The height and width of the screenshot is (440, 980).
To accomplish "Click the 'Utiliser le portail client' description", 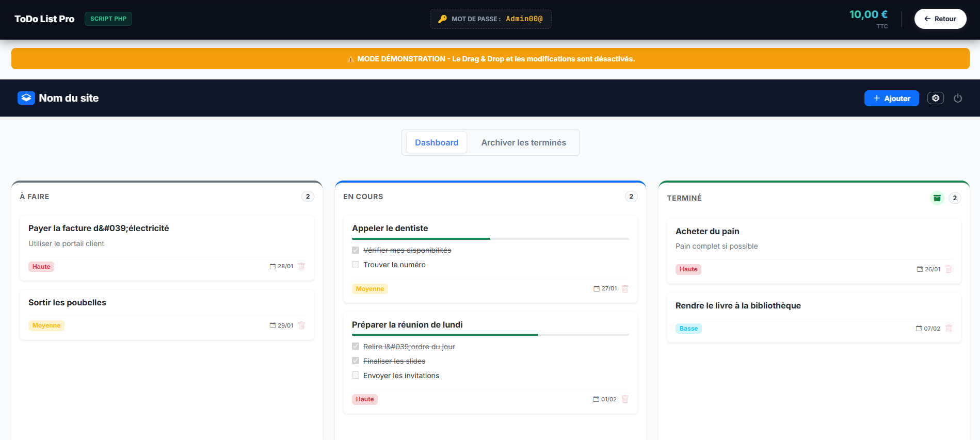I will [66, 243].
